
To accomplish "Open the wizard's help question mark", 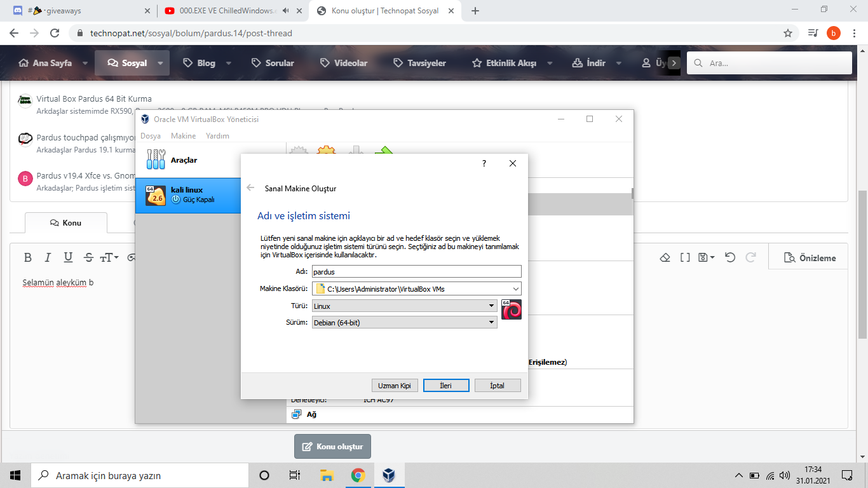I will click(x=484, y=163).
